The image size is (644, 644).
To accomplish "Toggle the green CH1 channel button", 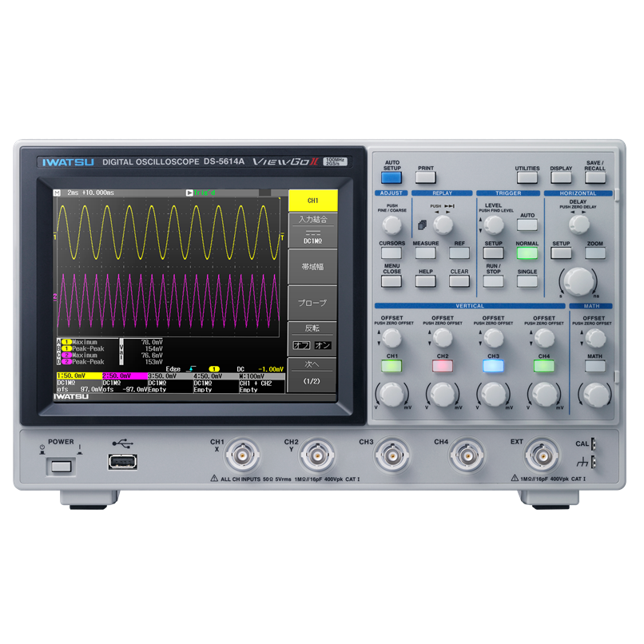I will point(392,365).
